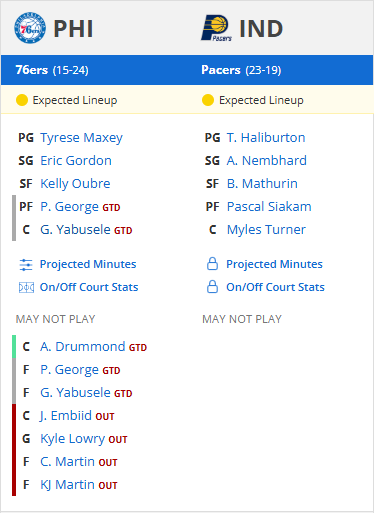
Task: Click the lock icon beside Pacers On/Off Court Stats
Action: click(x=212, y=287)
